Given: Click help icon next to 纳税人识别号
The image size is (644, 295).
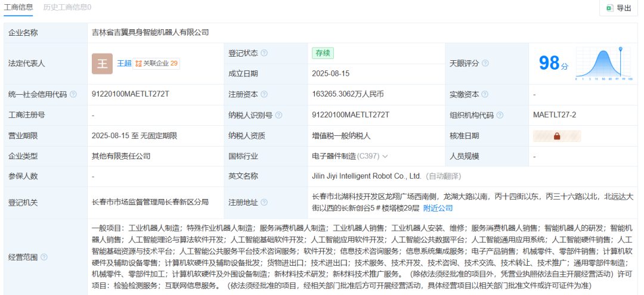Looking at the screenshot, I should click(x=279, y=115).
